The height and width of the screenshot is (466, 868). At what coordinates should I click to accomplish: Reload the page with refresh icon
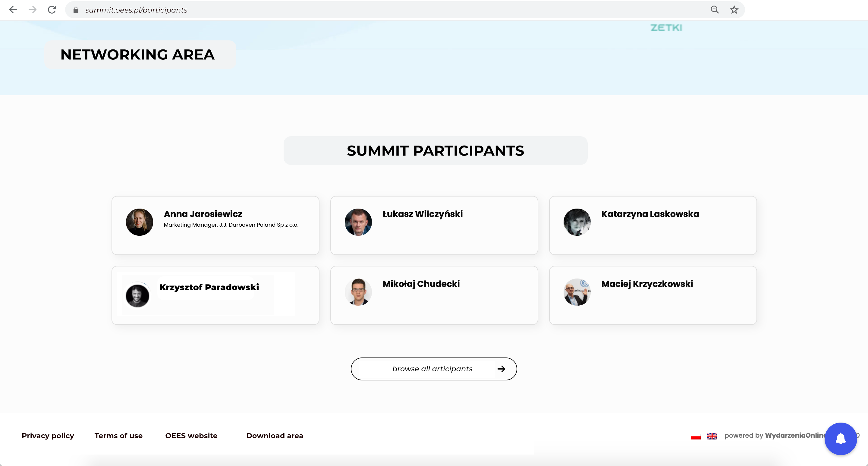[52, 10]
